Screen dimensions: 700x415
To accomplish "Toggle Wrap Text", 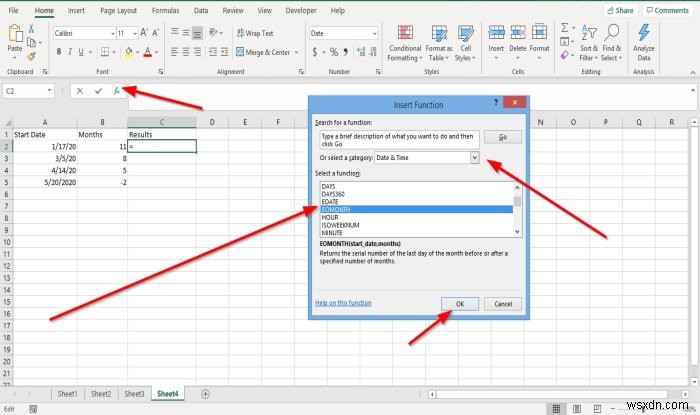I will (x=255, y=33).
